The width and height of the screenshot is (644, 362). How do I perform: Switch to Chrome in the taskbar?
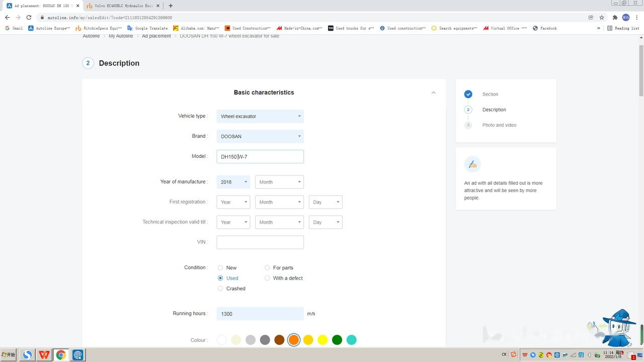coord(61,355)
